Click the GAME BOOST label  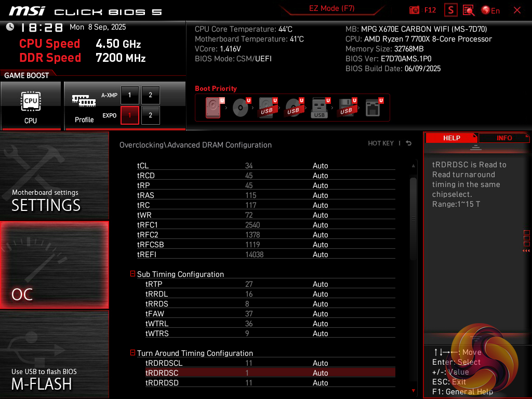[26, 75]
